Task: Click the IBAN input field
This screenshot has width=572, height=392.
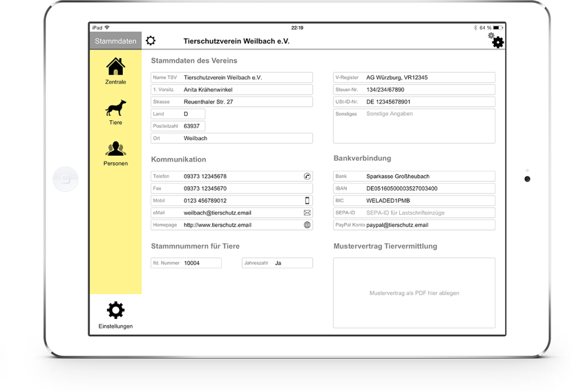Action: [x=414, y=189]
